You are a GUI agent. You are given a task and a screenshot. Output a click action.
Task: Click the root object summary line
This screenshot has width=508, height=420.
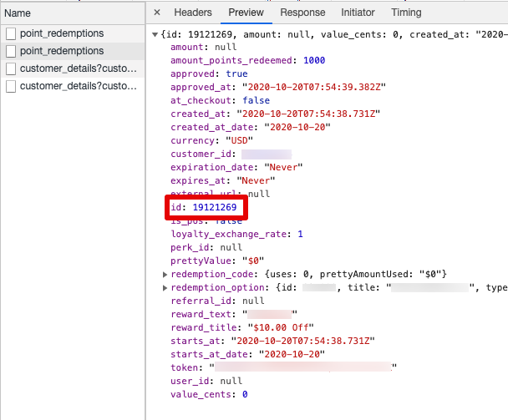[333, 34]
